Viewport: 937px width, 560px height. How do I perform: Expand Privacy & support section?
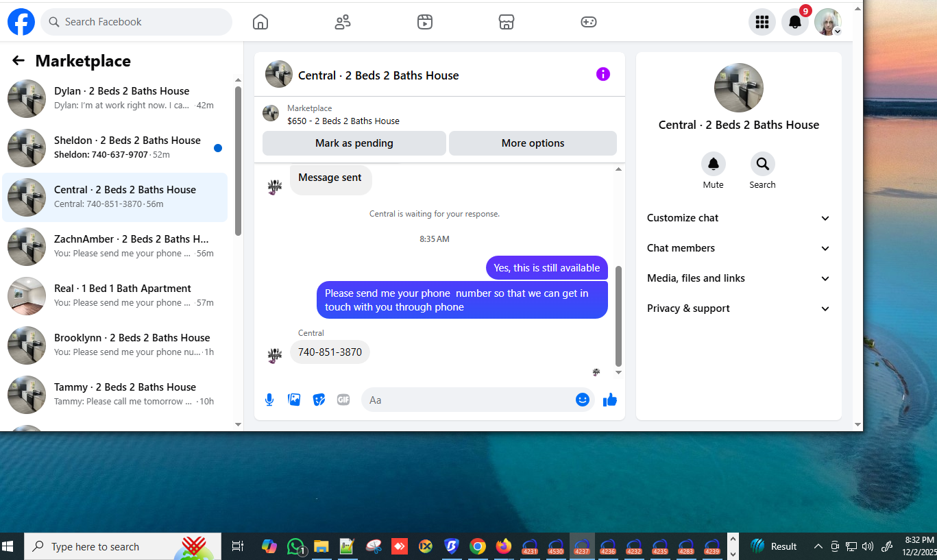pos(739,308)
